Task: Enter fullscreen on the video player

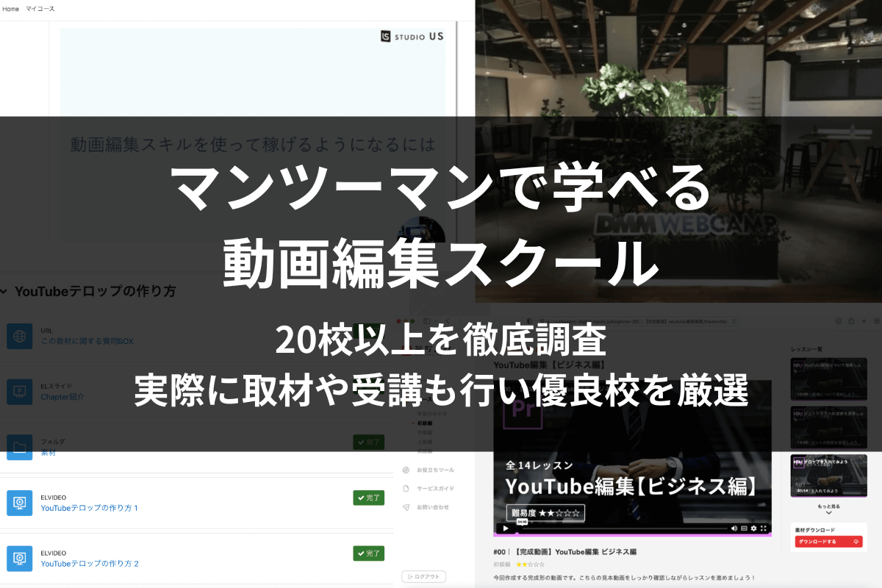Action: coord(764,528)
